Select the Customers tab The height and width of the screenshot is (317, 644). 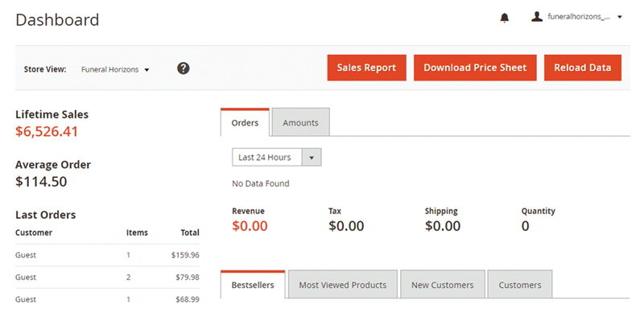tap(520, 285)
